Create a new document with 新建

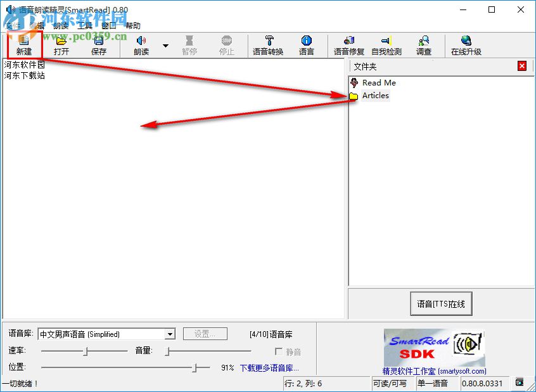point(23,46)
